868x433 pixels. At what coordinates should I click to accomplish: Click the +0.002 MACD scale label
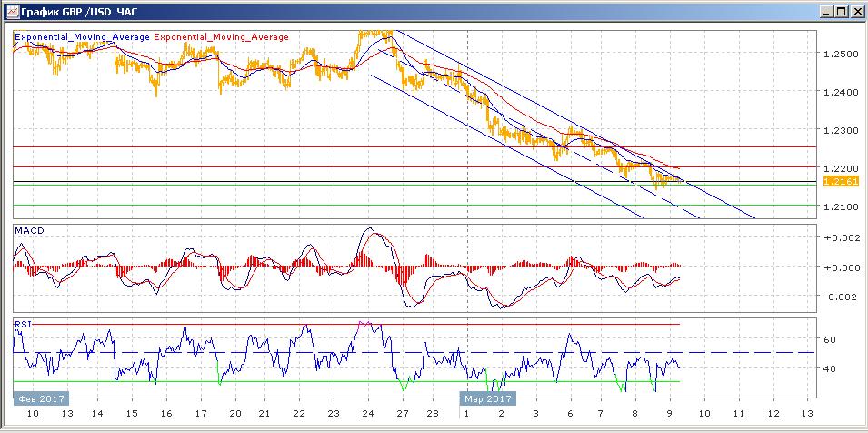click(839, 237)
